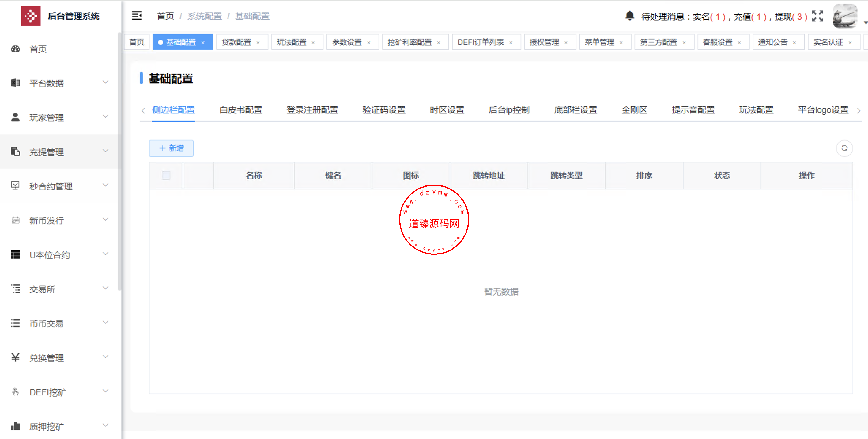This screenshot has width=868, height=439.
Task: Expand the 充提管理 menu
Action: tap(105, 151)
